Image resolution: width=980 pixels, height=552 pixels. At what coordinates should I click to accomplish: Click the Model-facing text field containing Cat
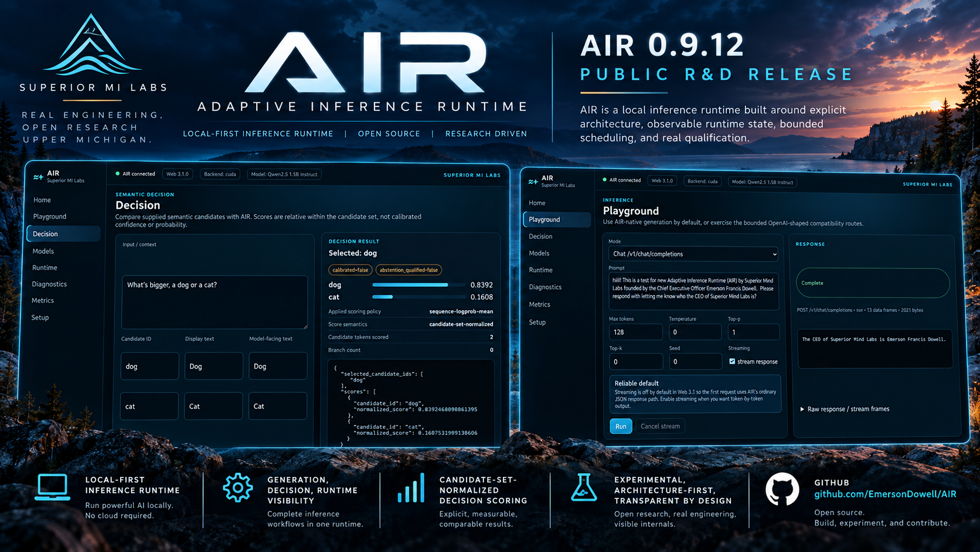[x=277, y=406]
